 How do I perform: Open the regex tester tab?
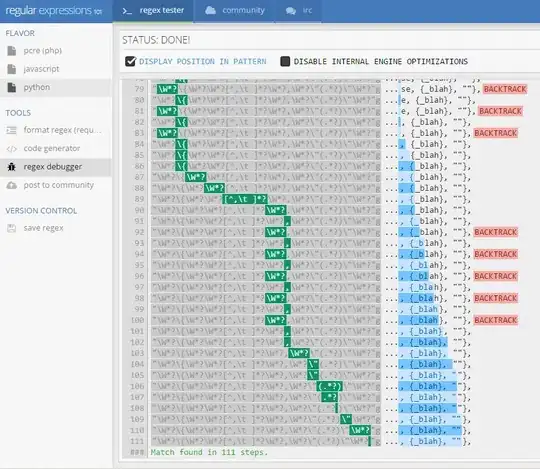click(x=153, y=11)
